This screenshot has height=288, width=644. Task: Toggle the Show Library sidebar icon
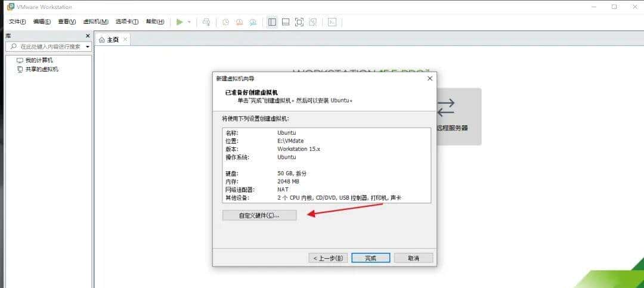pos(272,22)
